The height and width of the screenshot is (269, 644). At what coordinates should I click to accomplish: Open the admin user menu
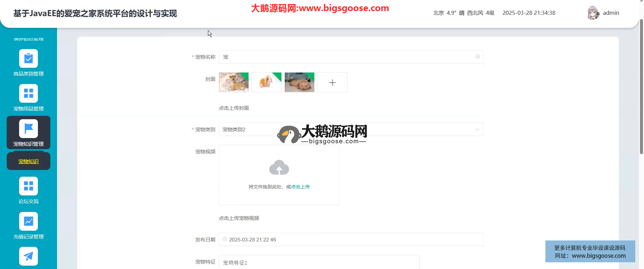click(x=611, y=13)
